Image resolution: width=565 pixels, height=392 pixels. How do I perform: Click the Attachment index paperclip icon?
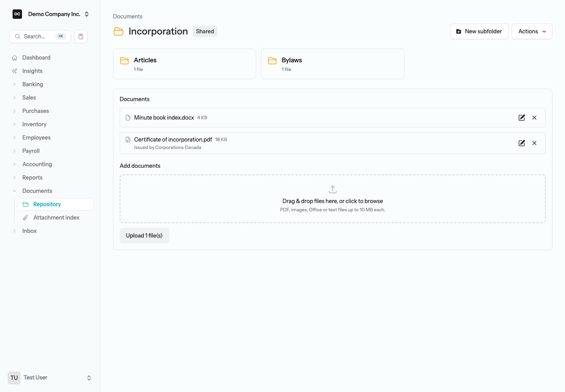click(26, 218)
